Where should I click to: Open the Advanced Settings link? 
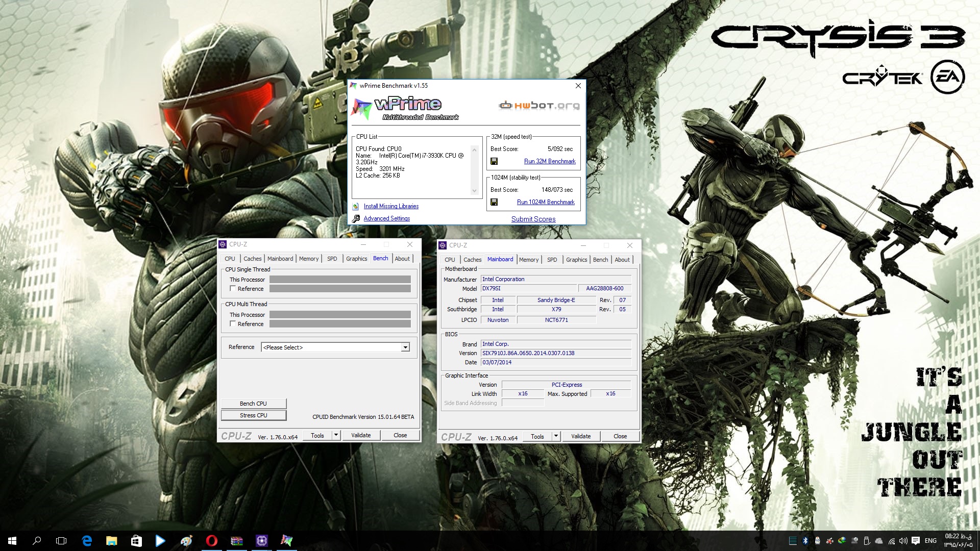click(x=387, y=218)
